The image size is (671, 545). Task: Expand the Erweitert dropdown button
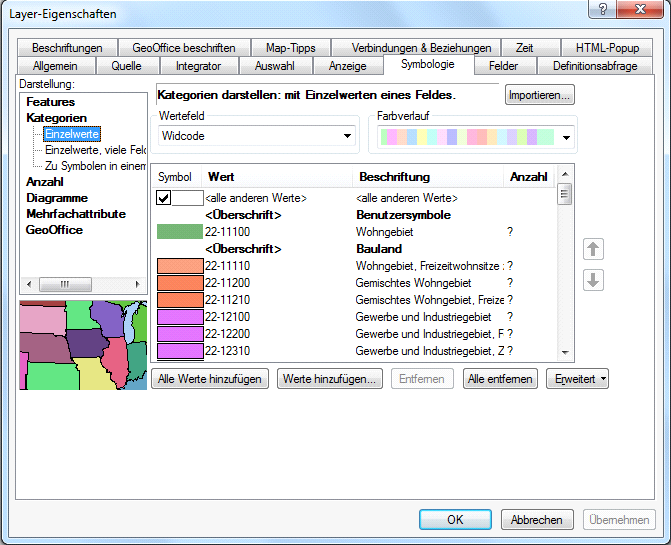coord(577,379)
